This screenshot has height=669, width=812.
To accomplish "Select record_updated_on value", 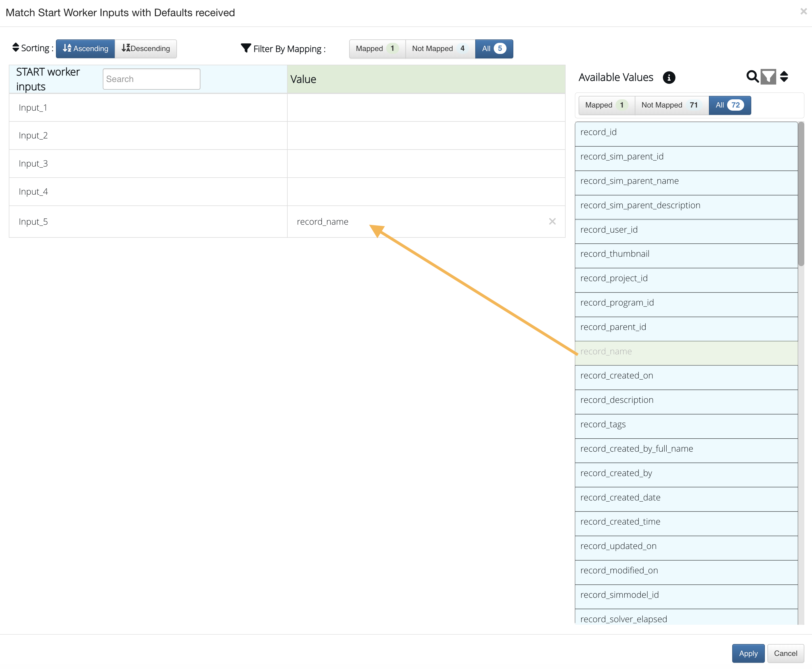I will click(x=686, y=548).
